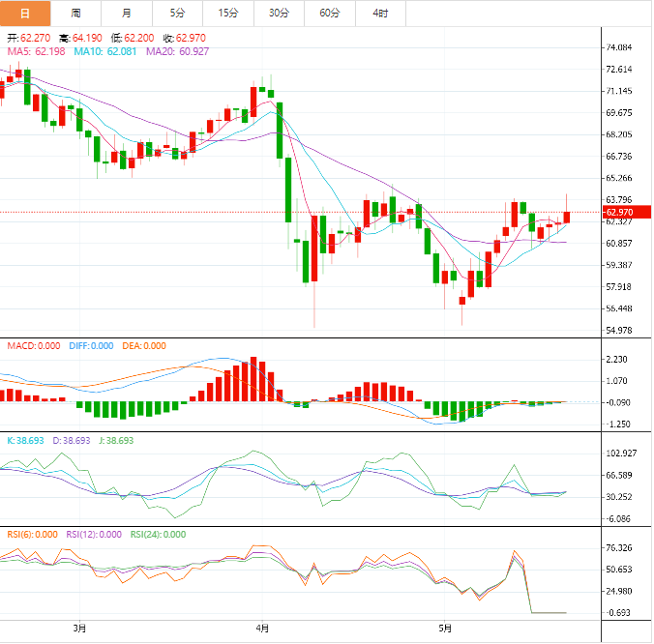Click the DEA: 0.000 indicator label

(x=143, y=345)
